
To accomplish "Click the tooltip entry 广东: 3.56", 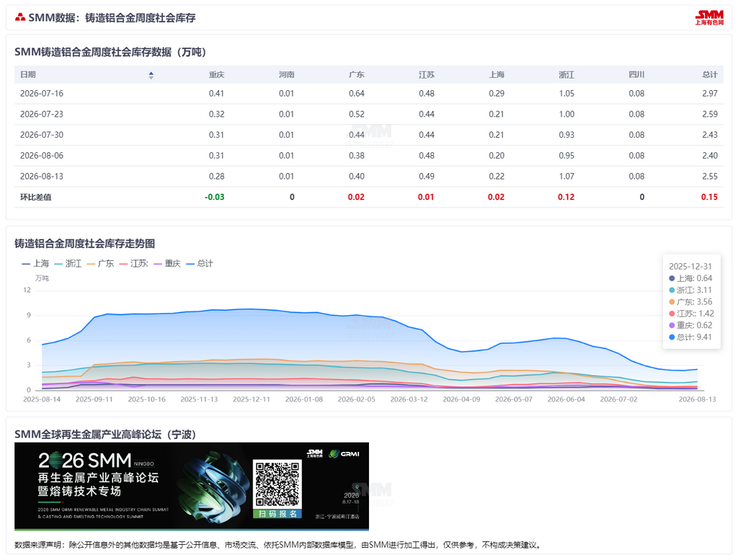I will [x=690, y=302].
